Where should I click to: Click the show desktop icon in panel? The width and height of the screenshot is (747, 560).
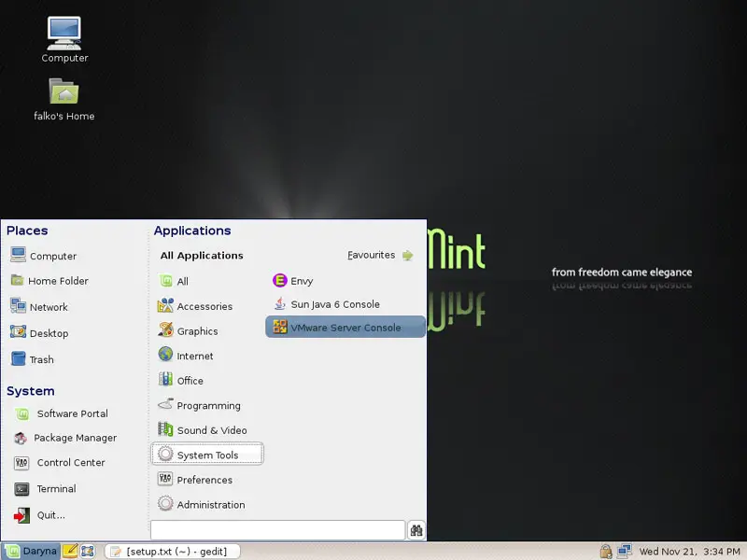point(88,551)
